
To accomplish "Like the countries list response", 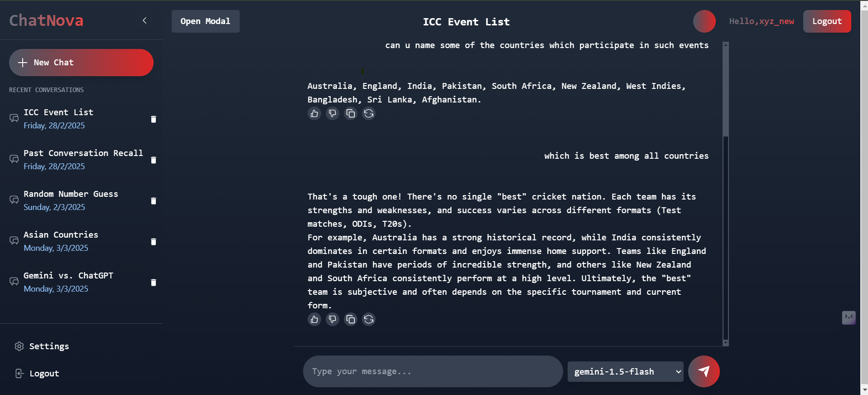I will (x=314, y=113).
